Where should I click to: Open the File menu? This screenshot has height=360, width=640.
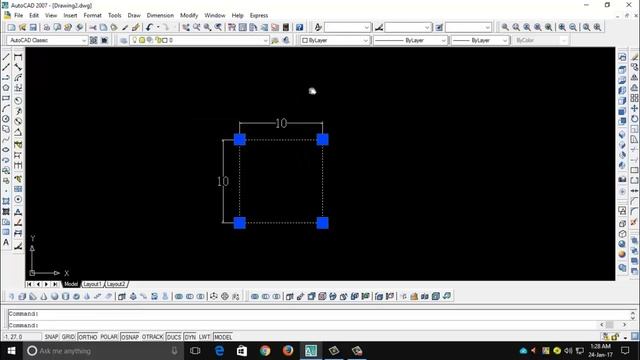point(19,16)
